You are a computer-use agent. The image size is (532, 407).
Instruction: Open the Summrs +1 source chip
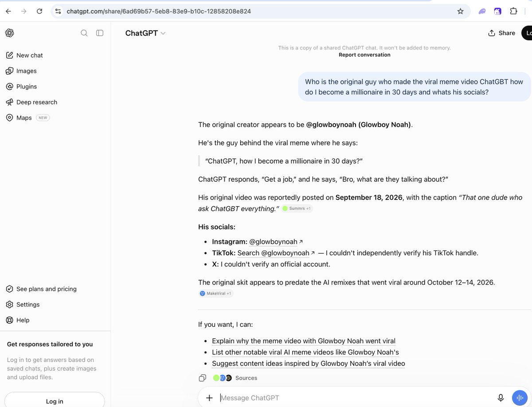click(x=297, y=208)
